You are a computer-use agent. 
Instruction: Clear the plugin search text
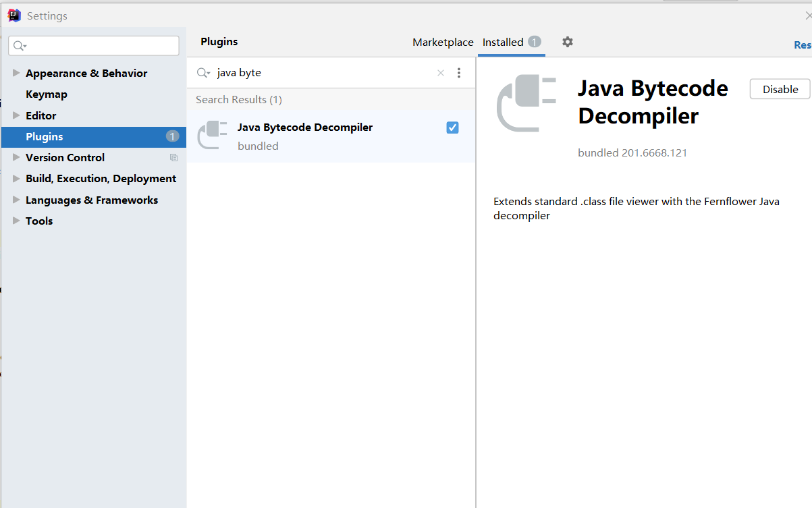pos(441,73)
